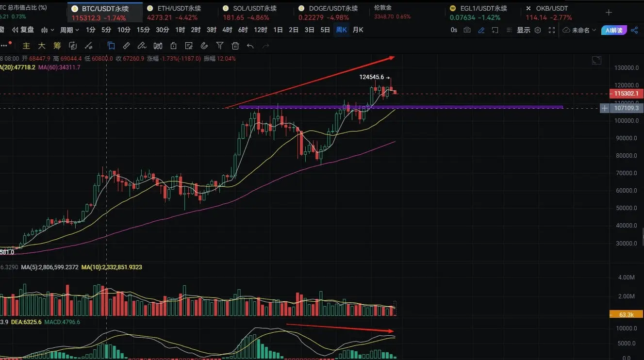Click the 124545.6 high price label
The width and height of the screenshot is (644, 360).
(x=372, y=77)
